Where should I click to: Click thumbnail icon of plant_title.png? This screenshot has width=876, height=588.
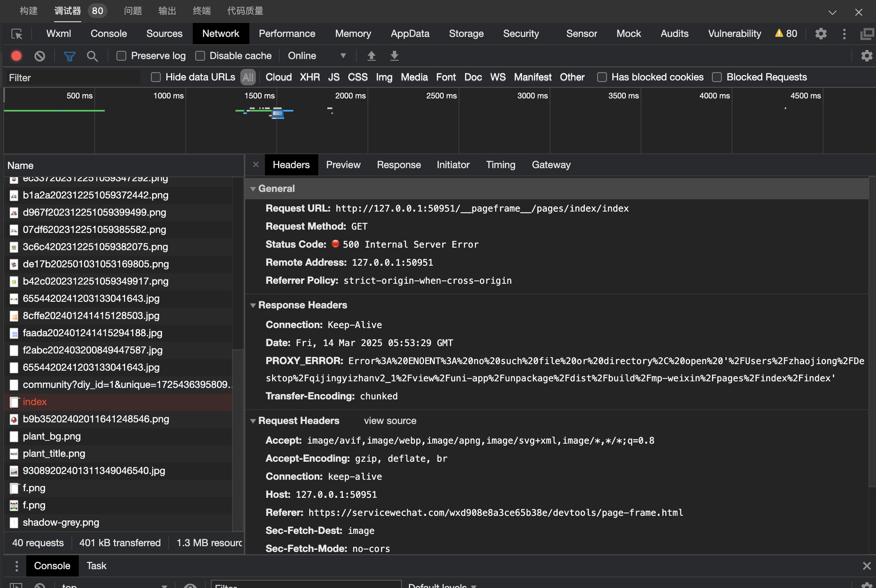(x=14, y=454)
